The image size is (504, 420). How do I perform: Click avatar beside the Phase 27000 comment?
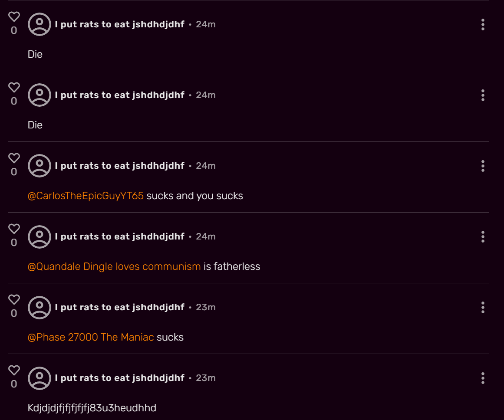(40, 307)
